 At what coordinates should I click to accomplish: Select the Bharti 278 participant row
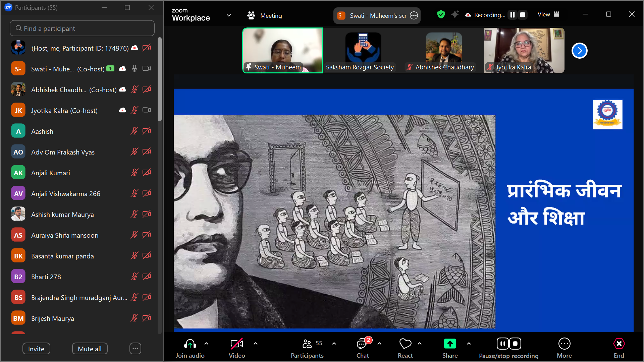(80, 277)
